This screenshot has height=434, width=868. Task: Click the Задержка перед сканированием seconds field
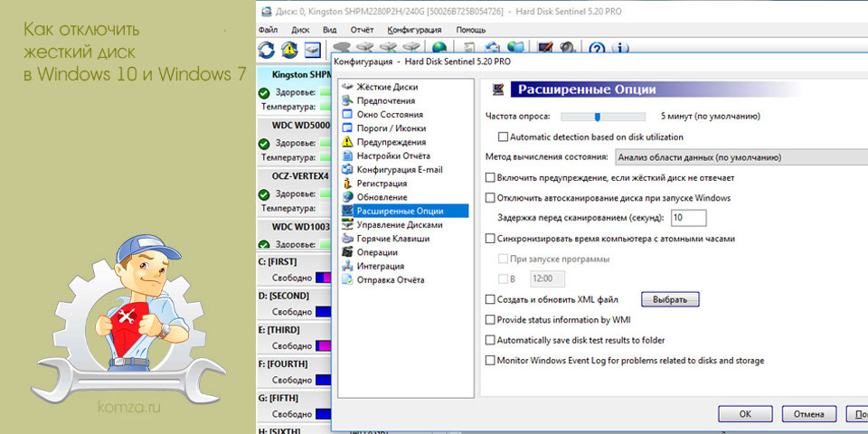688,218
